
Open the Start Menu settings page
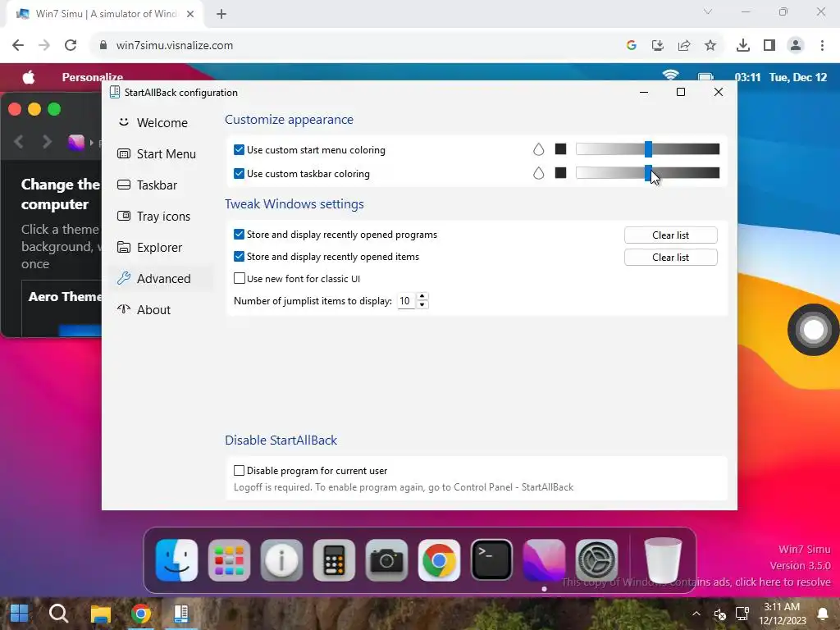157,153
